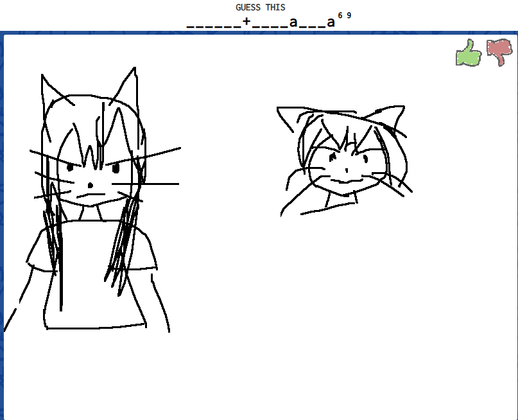518x420 pixels.
Task: Click the red thumbs down icon
Action: [x=499, y=51]
